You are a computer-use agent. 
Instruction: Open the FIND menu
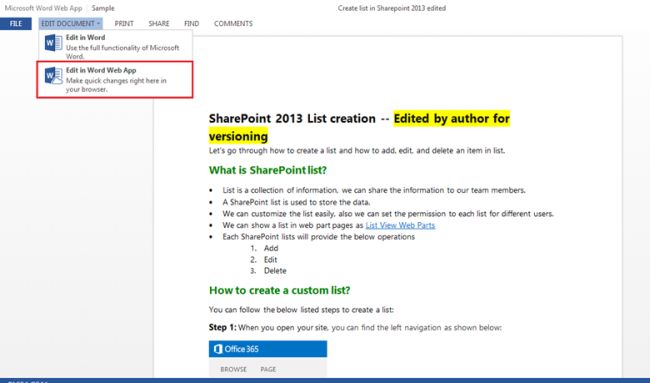[192, 24]
